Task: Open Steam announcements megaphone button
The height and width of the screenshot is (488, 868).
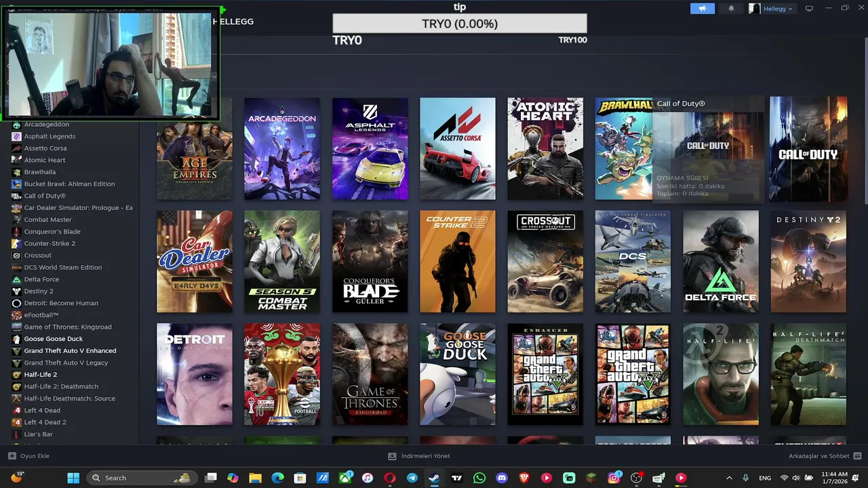Action: click(x=703, y=8)
